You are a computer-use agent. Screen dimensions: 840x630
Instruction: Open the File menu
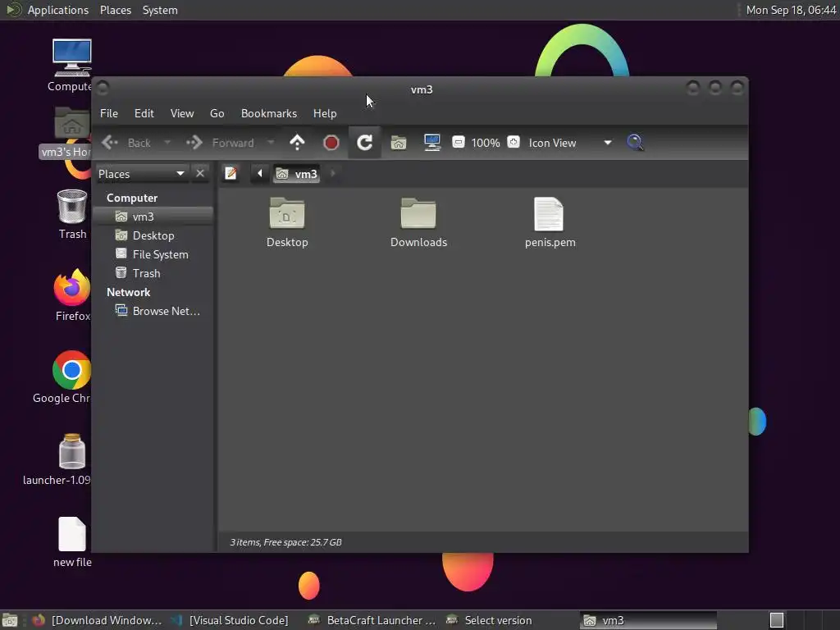(109, 113)
